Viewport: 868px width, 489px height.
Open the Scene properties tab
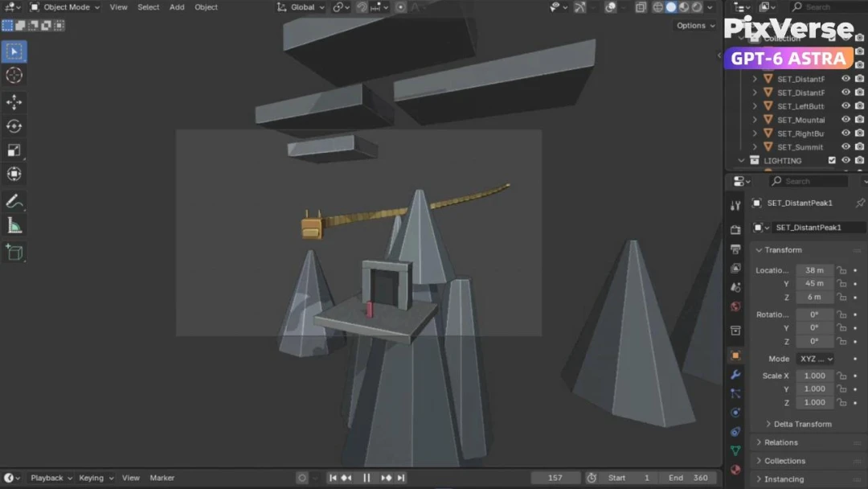[735, 287]
